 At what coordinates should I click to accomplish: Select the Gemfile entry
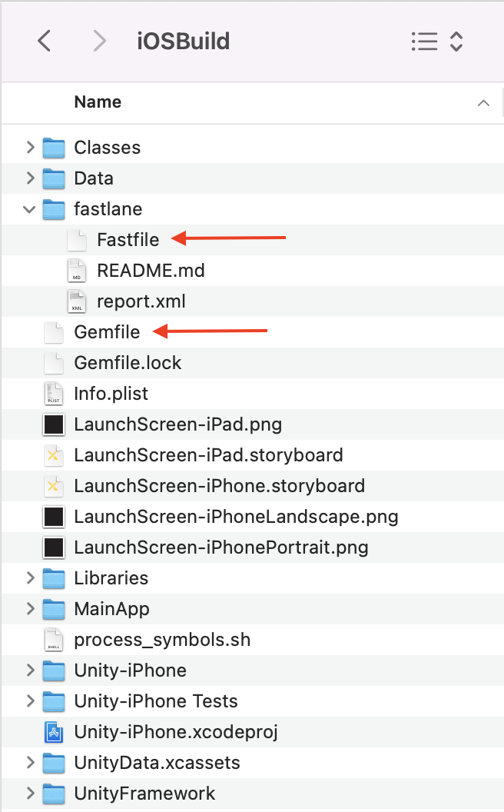107,332
